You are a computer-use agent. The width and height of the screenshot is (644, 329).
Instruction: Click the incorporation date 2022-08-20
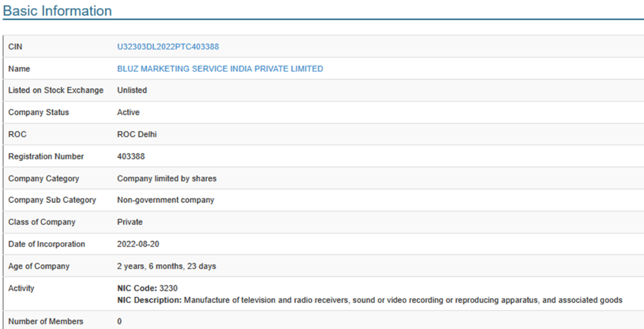(x=138, y=244)
